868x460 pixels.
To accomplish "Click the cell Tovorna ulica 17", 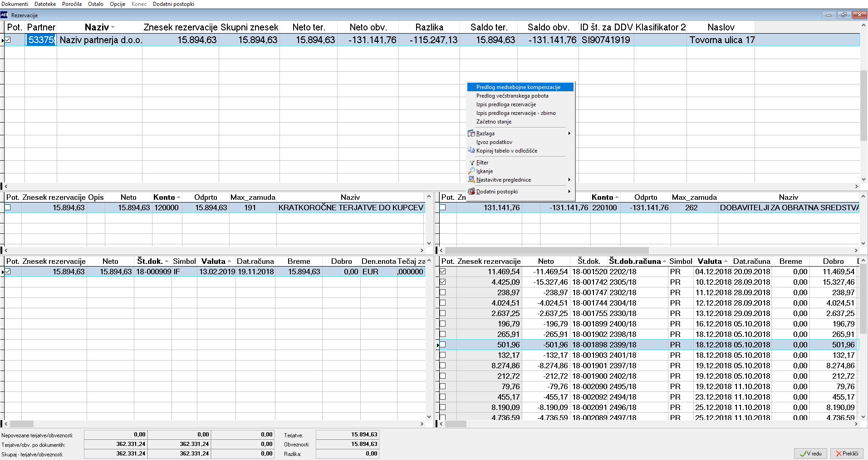I will click(721, 40).
